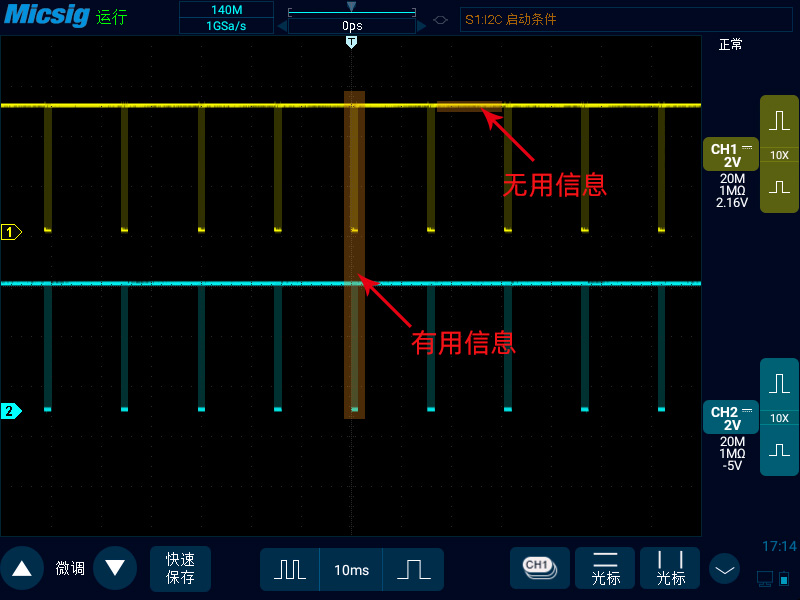Select the vertical cursor (光标) icon
The image size is (800, 600).
click(670, 568)
